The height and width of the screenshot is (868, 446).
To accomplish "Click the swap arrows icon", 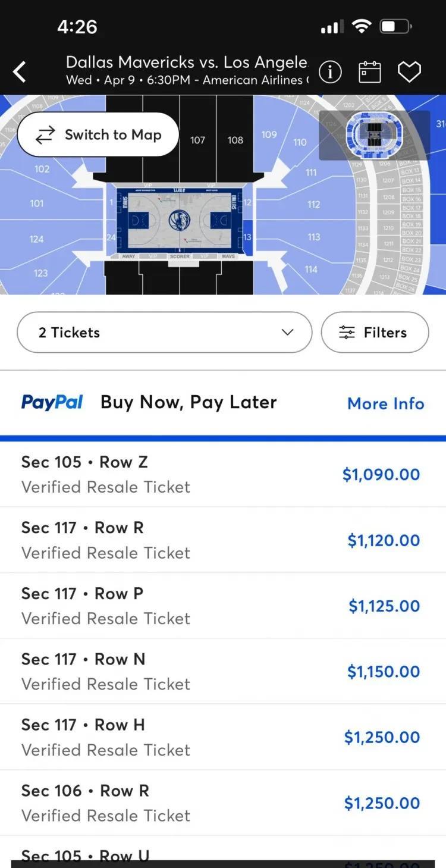I will tap(45, 135).
